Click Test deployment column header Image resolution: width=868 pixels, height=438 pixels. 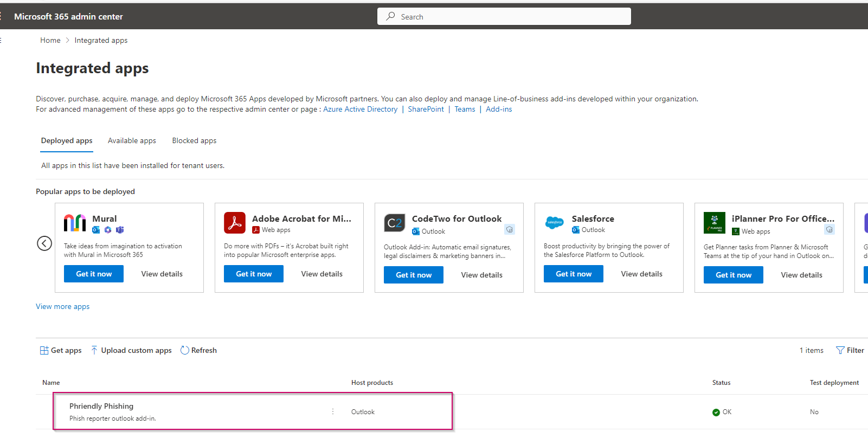834,383
